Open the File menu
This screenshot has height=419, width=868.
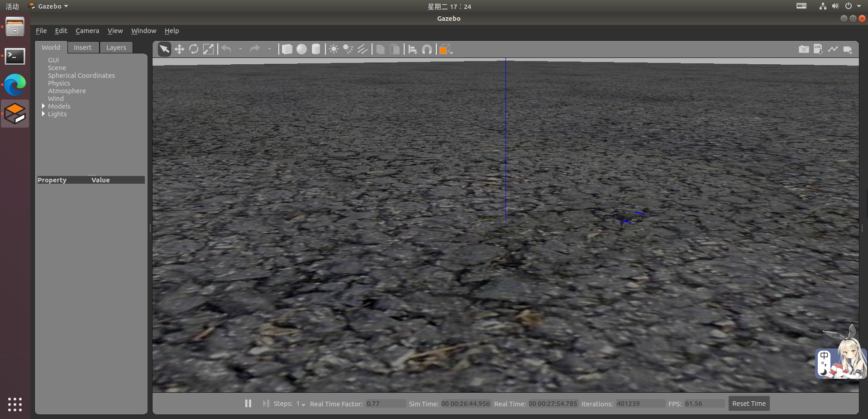click(x=41, y=31)
